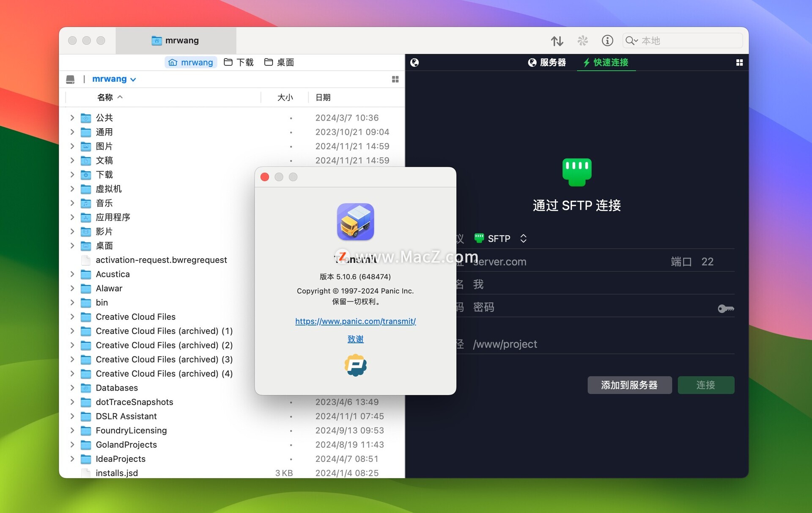Image resolution: width=812 pixels, height=513 pixels.
Task: Close the About Transmit window
Action: (265, 177)
